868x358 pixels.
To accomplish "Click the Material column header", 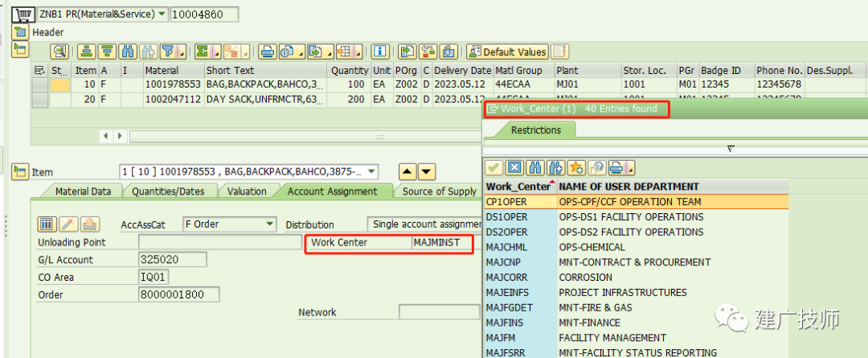I will tap(173, 70).
